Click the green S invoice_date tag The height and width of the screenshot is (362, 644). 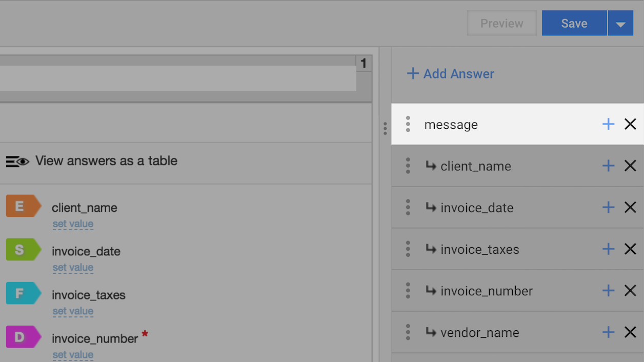pos(24,249)
